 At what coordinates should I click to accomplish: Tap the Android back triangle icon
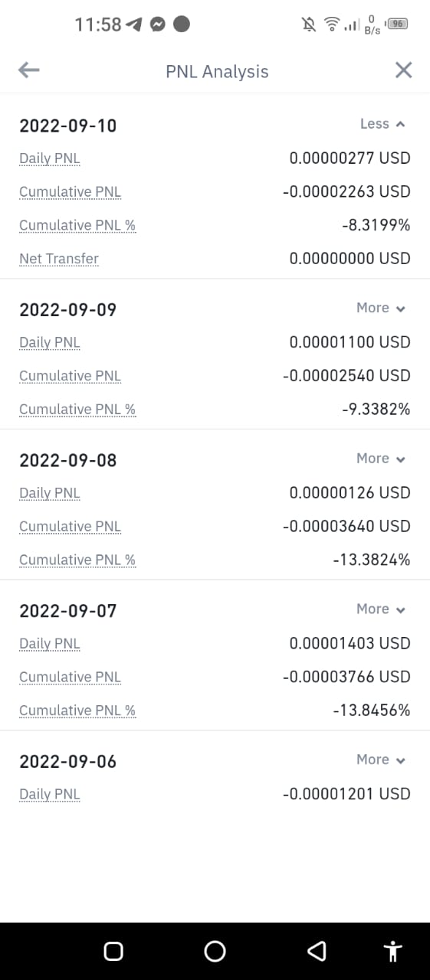click(x=317, y=951)
